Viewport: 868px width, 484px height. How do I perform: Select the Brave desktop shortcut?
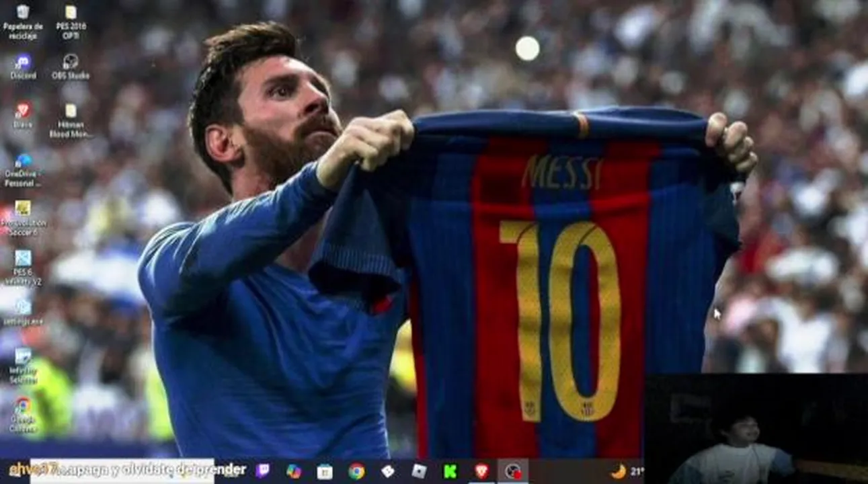coord(23,116)
